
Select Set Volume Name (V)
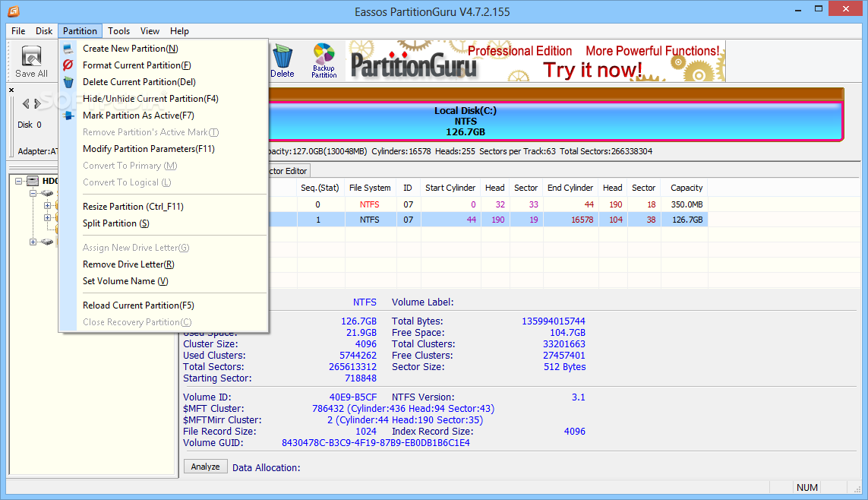point(164,281)
